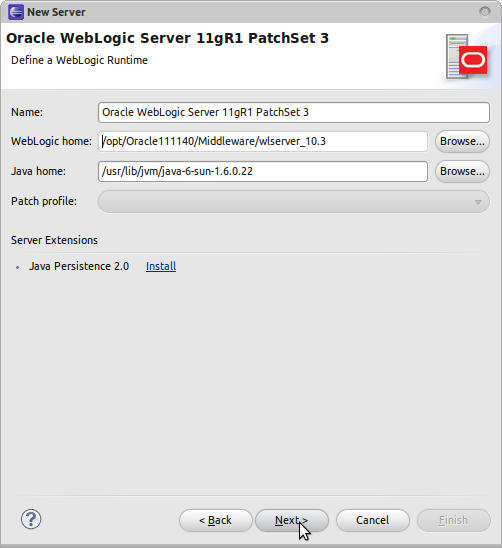Viewport: 502px width, 548px height.
Task: Browse for the WebLogic home directory
Action: [462, 142]
